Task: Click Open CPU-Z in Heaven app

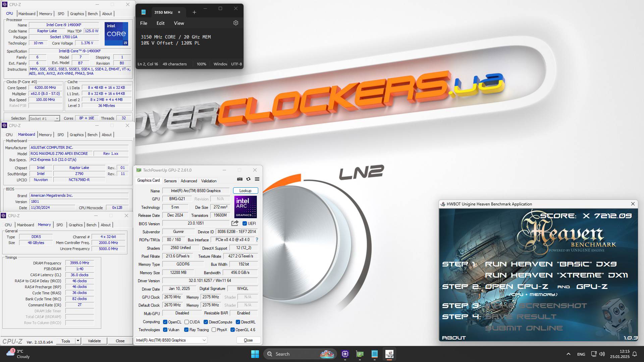Action: pyautogui.click(x=516, y=287)
